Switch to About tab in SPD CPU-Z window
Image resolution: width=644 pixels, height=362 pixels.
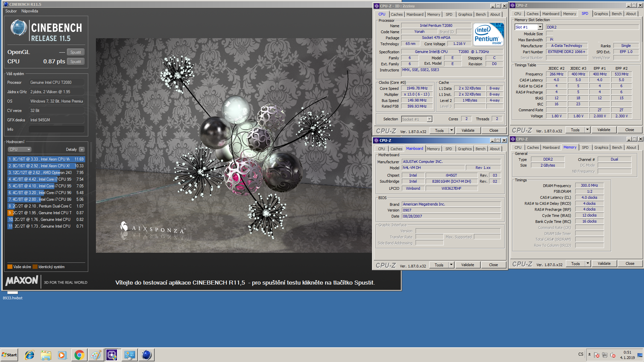click(x=631, y=14)
